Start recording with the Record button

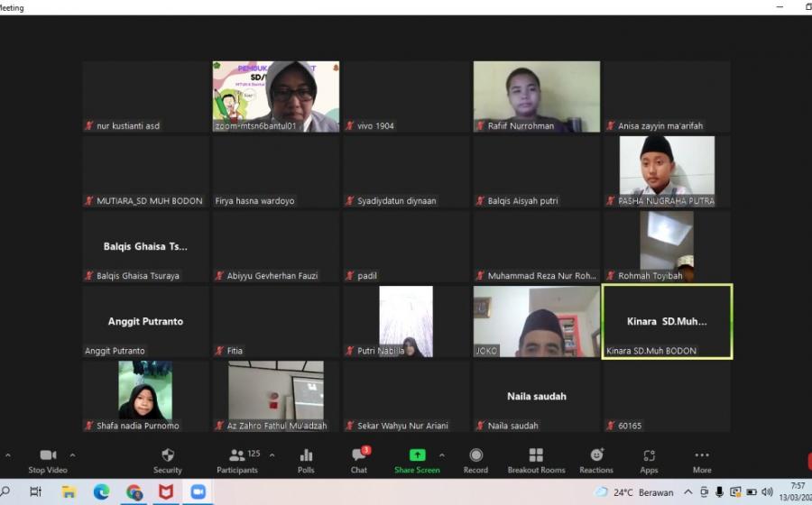coord(475,455)
